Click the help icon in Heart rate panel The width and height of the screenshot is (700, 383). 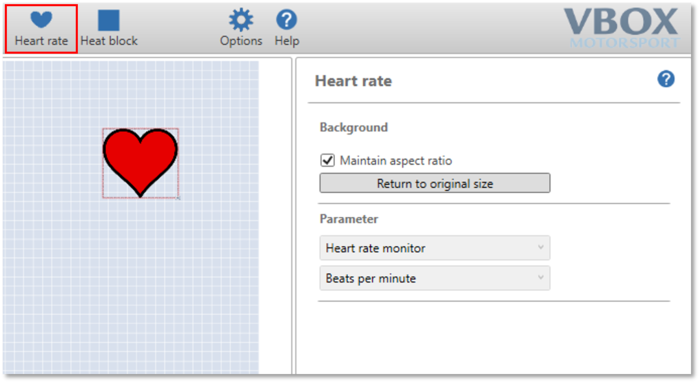pos(666,79)
